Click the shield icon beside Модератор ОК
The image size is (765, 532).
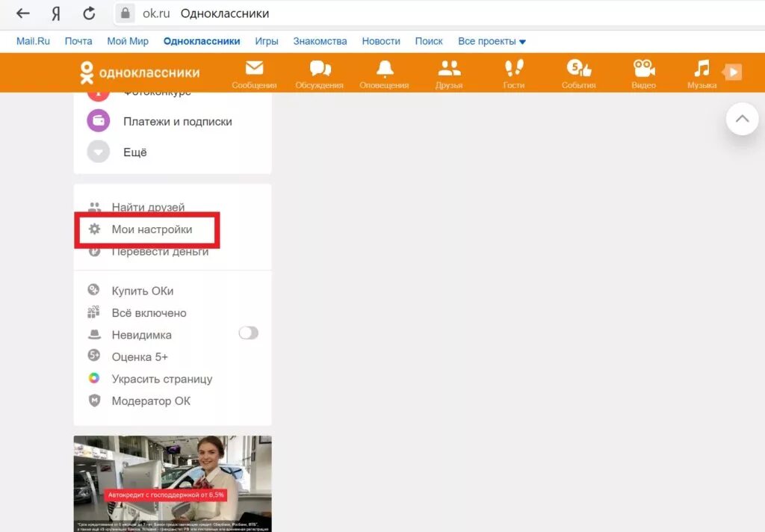[94, 400]
